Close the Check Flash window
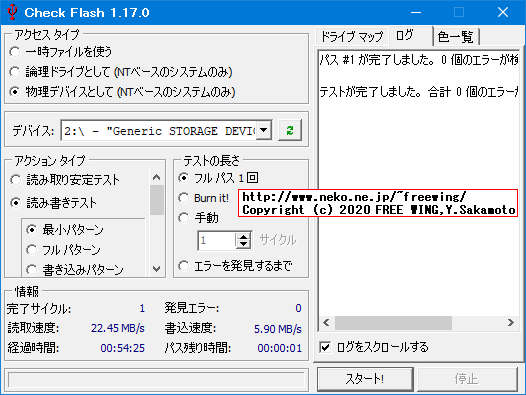 pos(503,12)
